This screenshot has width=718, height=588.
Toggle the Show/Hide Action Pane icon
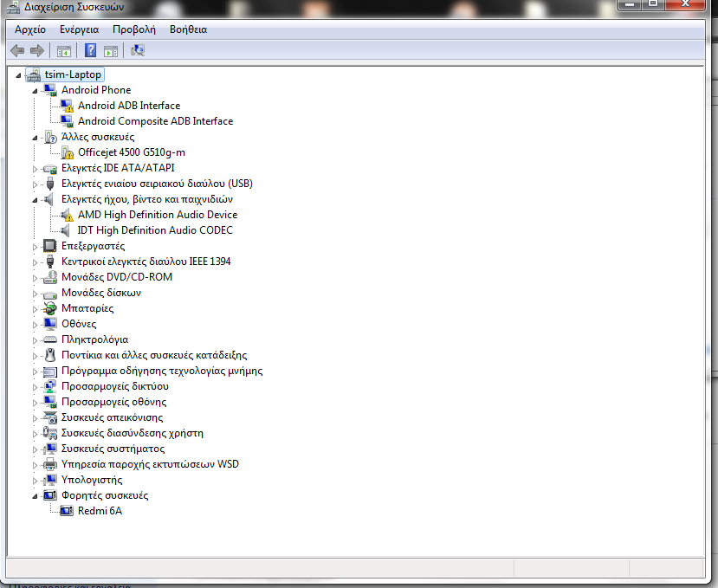pyautogui.click(x=111, y=50)
